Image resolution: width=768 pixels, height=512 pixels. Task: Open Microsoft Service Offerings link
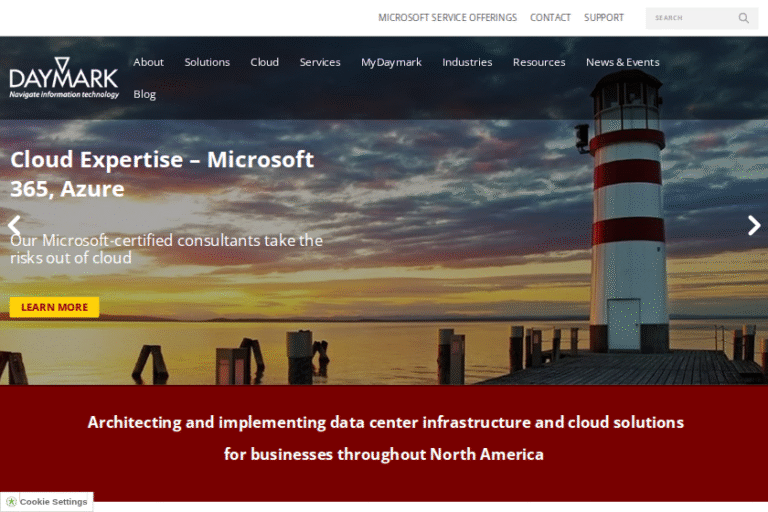[447, 18]
